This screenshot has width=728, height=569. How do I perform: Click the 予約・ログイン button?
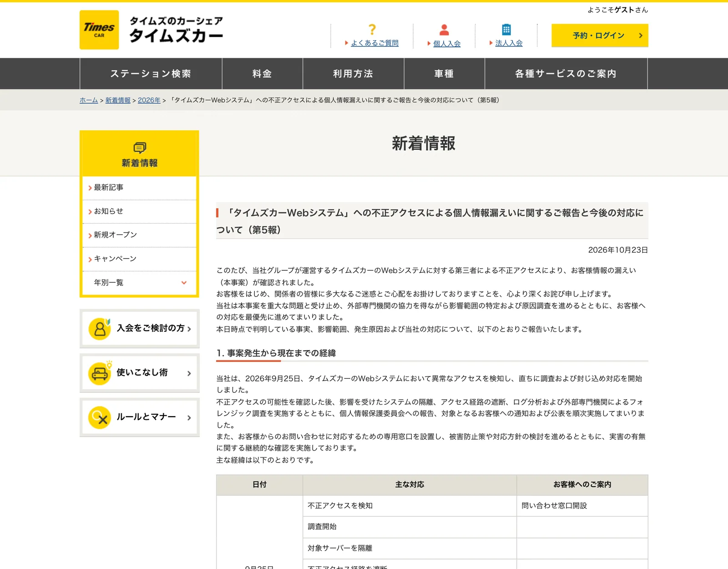click(600, 36)
